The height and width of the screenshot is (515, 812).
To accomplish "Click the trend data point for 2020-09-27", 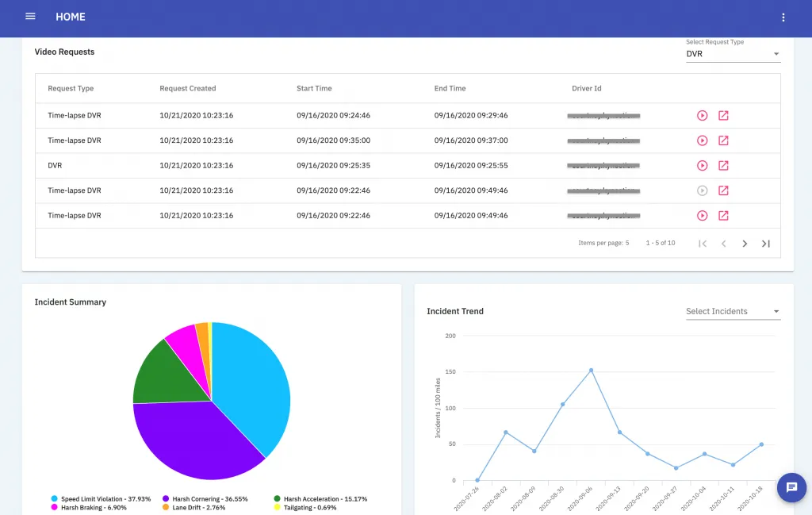I will 676,468.
